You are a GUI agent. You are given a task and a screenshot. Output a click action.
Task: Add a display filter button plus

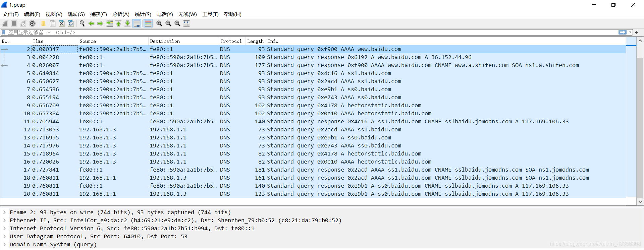coord(636,32)
